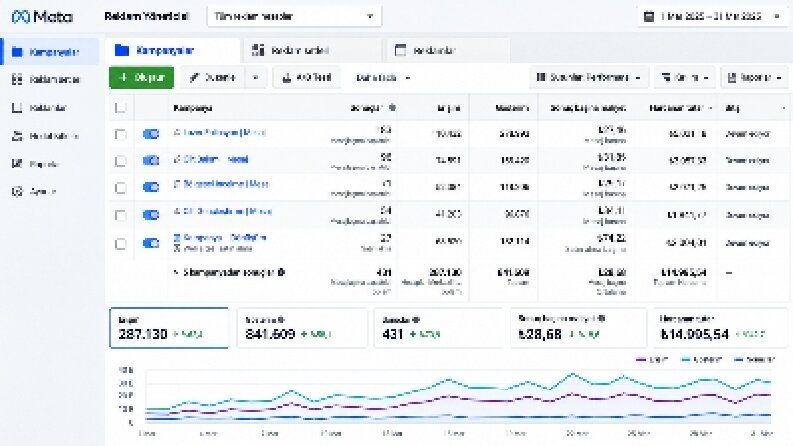
Task: Click the Reklam Yöneticisi title
Action: [146, 16]
